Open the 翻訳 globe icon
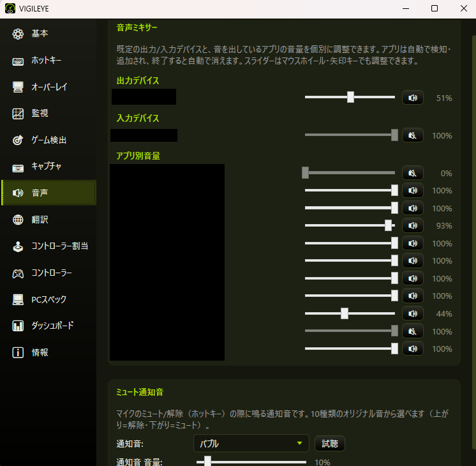 18,220
